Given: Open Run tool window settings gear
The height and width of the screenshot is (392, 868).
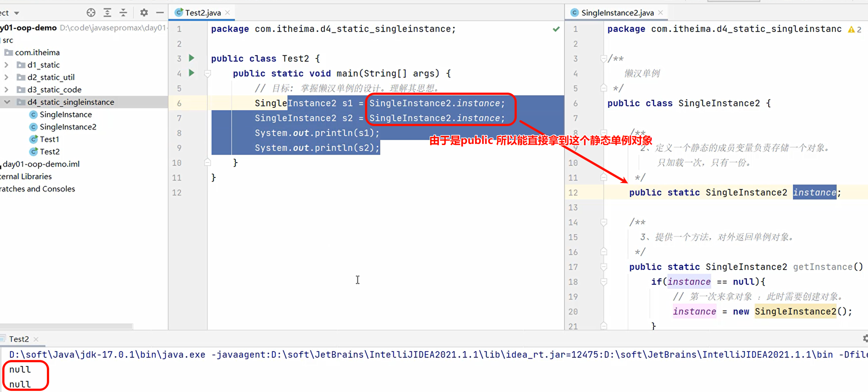Looking at the screenshot, I should point(865,338).
